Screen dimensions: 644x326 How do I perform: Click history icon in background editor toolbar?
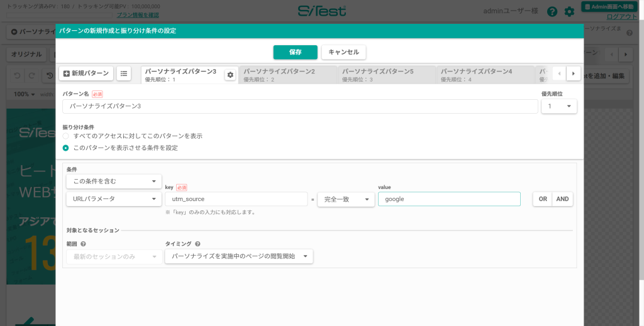tap(50, 75)
